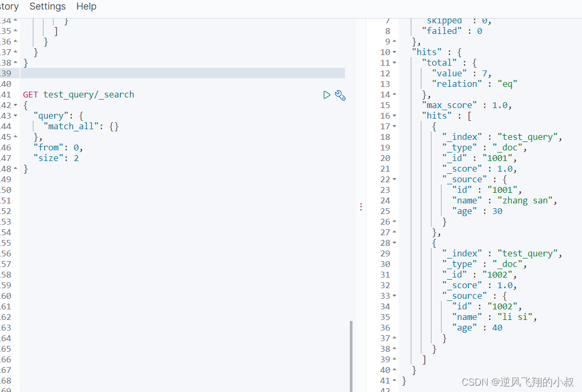Viewport: 582px width, 392px height.
Task: Toggle fold marker at request's final closing brace
Action: (x=15, y=169)
